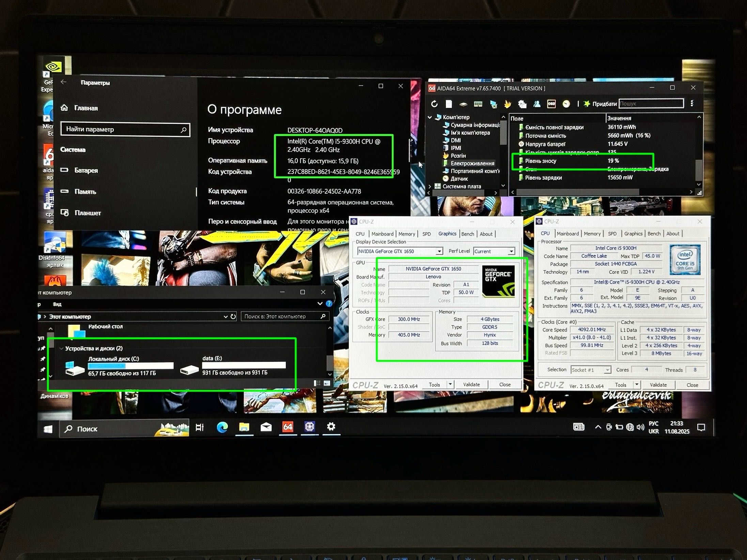Open the data (E:) drive icon

[x=189, y=369]
